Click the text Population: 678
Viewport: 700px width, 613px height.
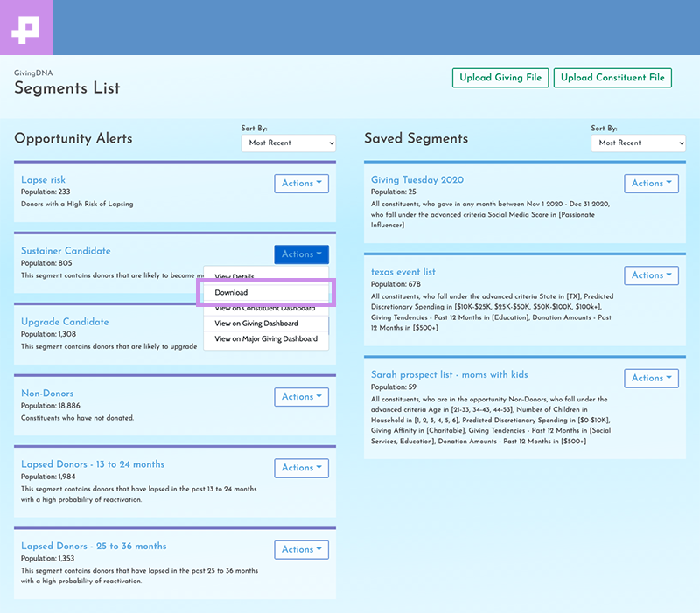pos(395,284)
